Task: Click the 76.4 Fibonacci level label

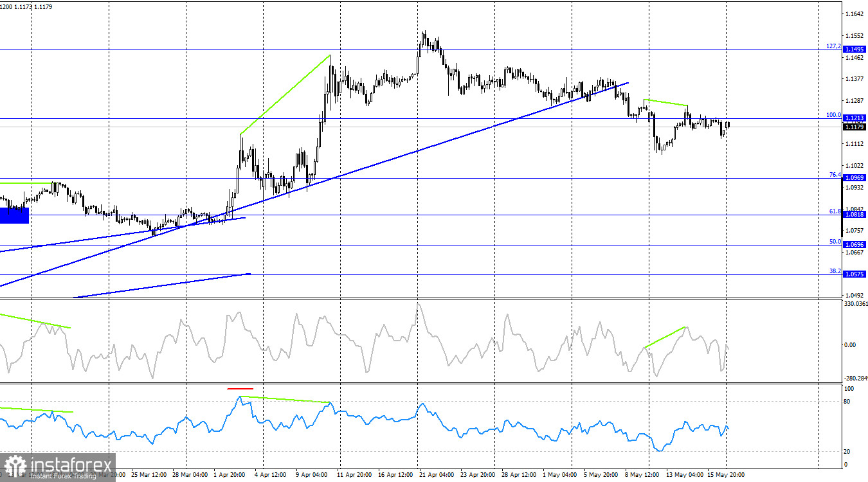Action: point(835,175)
